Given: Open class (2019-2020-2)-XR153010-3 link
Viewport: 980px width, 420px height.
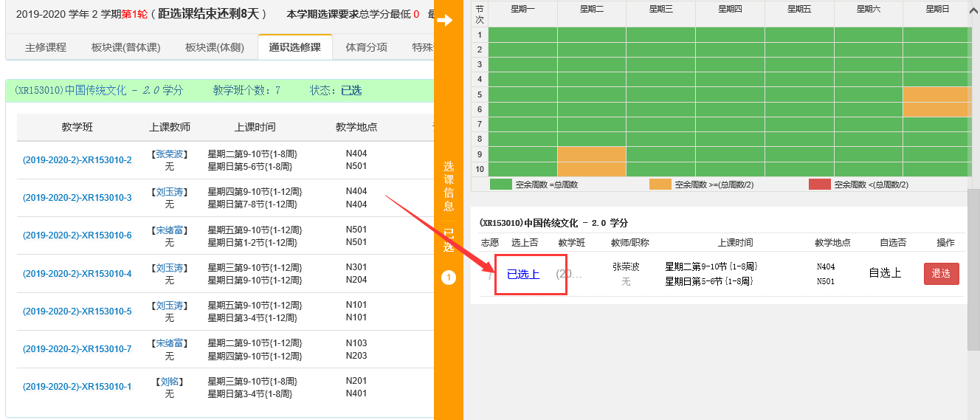Looking at the screenshot, I should pyautogui.click(x=77, y=198).
